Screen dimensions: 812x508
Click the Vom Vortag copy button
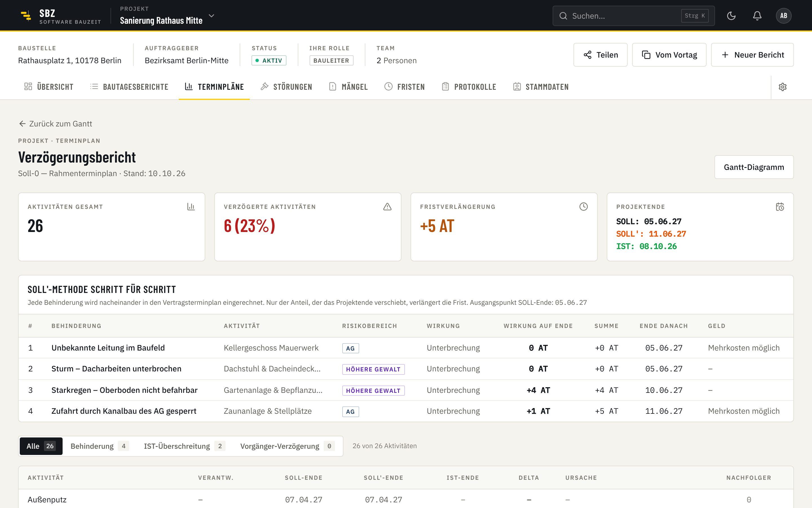click(669, 55)
